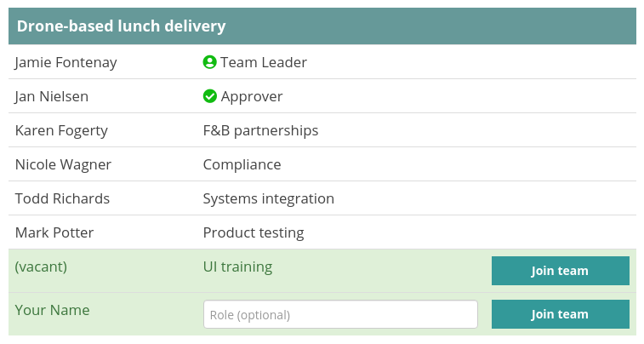This screenshot has width=644, height=344.
Task: Click the name Jan Nielsen
Action: [x=51, y=96]
